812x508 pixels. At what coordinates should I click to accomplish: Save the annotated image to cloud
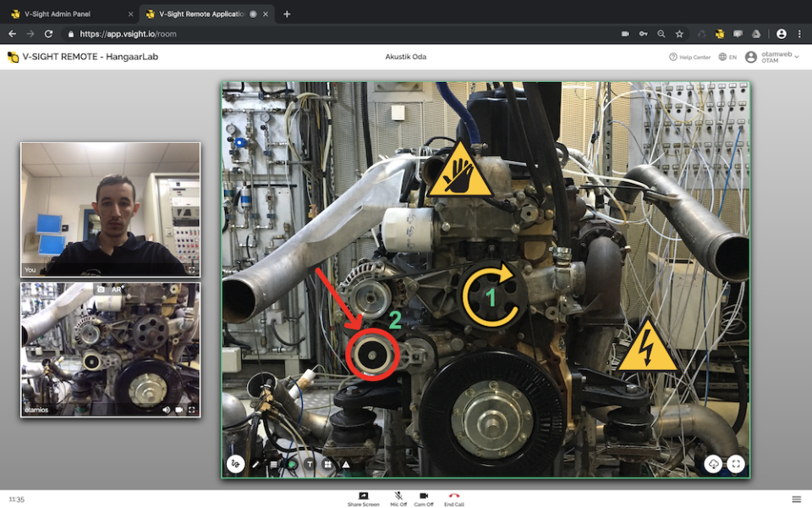tap(713, 463)
